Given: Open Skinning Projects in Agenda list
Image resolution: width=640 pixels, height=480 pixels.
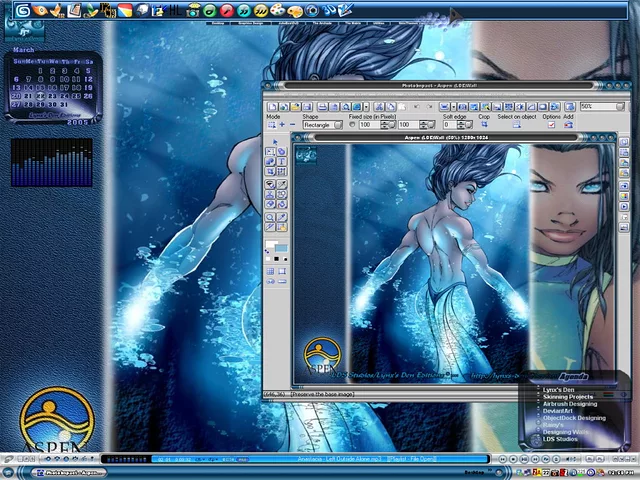Looking at the screenshot, I should [x=567, y=397].
